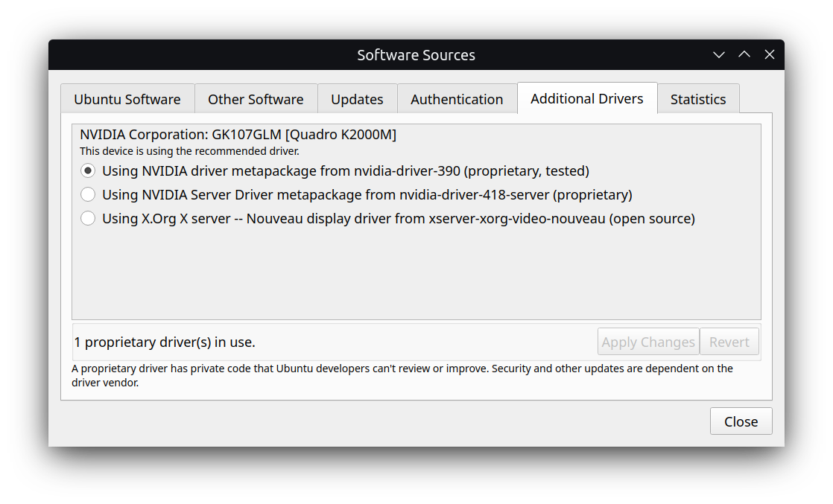Open the Authentication tab

[457, 98]
